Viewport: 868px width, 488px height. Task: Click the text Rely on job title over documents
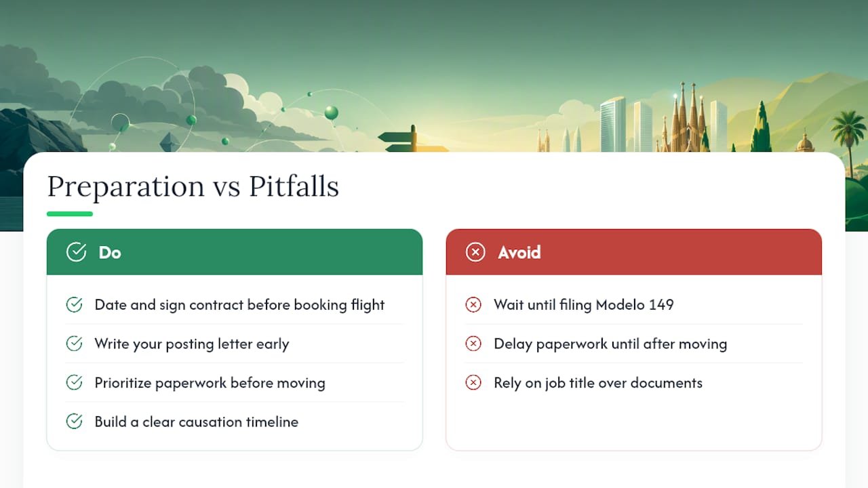[598, 383]
